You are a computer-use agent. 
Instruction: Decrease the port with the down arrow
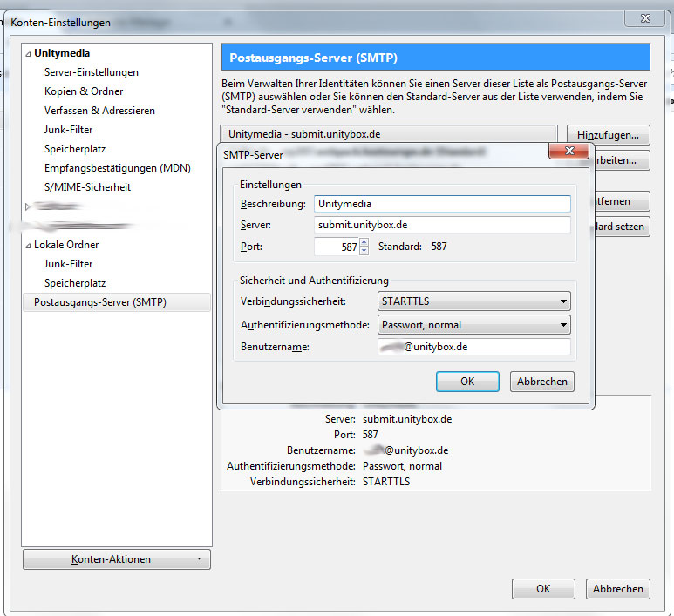click(x=364, y=251)
